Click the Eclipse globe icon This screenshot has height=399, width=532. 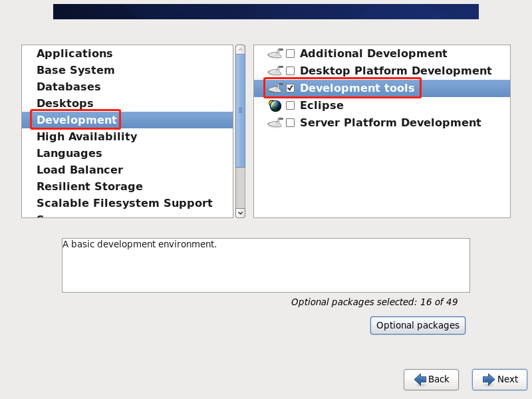coord(275,106)
